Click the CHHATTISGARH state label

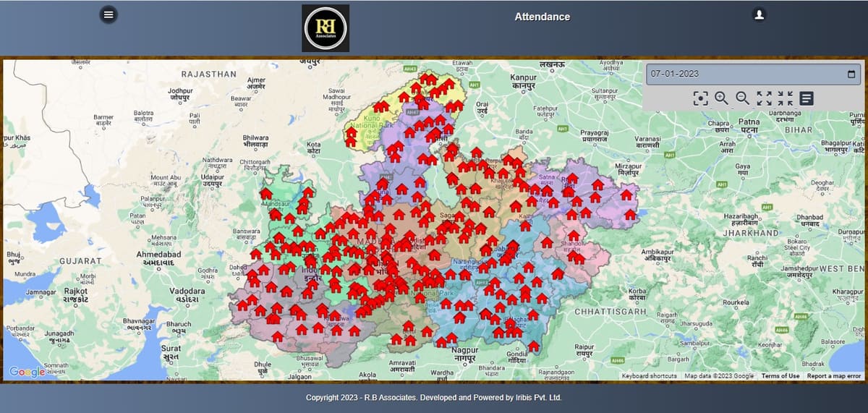click(610, 310)
